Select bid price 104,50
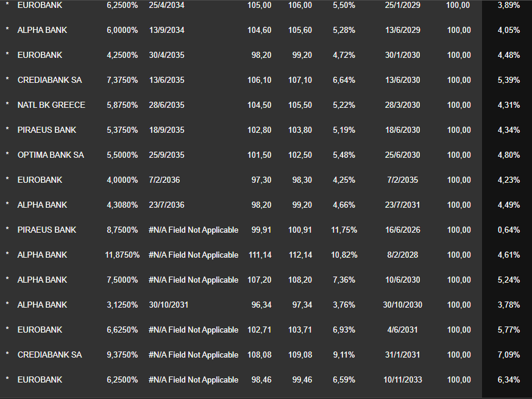The width and height of the screenshot is (532, 399). [x=259, y=105]
